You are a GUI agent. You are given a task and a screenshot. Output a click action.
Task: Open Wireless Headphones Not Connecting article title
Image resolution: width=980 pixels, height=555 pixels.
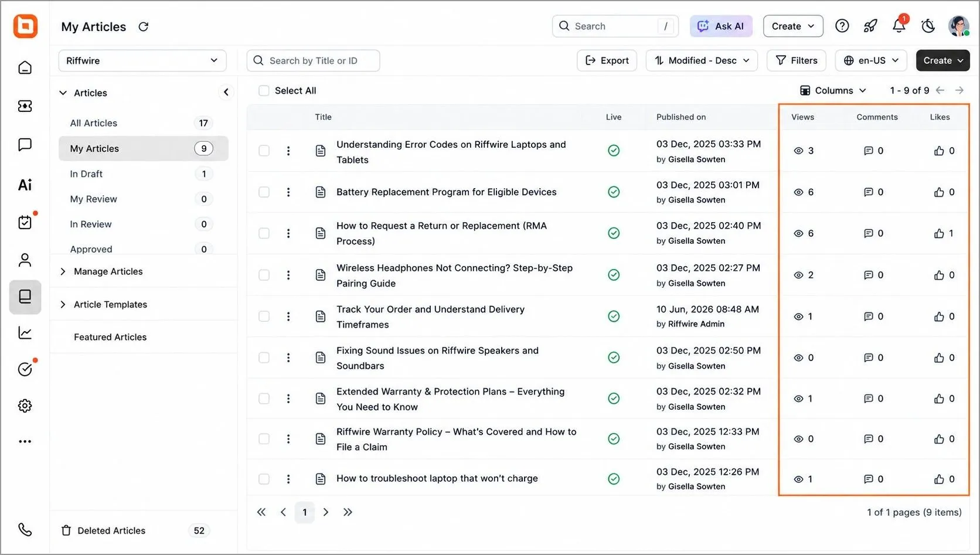[454, 275]
